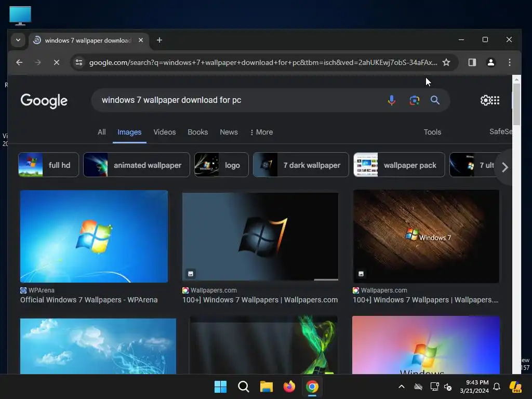Open the Windows Start menu

220,387
